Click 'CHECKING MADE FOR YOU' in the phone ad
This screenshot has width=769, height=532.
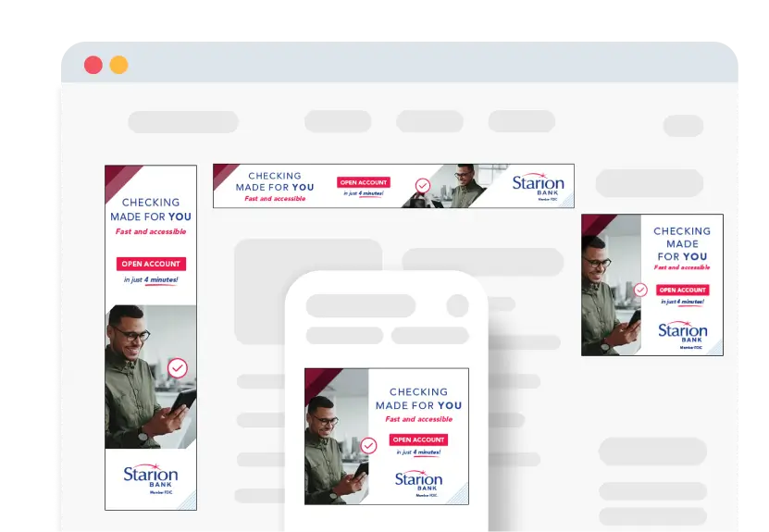click(419, 399)
